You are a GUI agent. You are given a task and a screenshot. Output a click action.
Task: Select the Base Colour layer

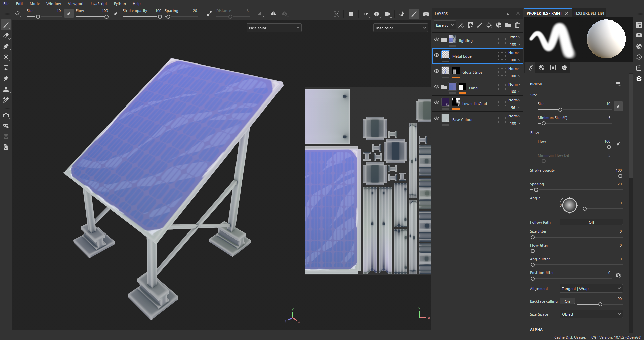click(462, 120)
